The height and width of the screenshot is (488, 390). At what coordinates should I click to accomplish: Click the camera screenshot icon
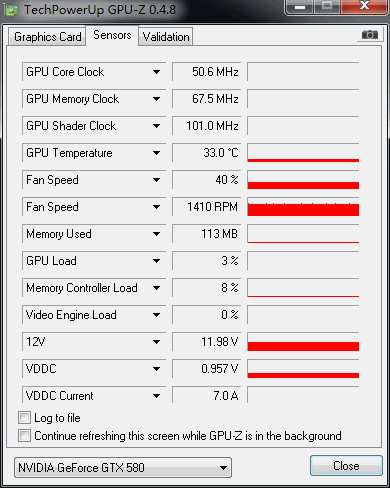370,34
